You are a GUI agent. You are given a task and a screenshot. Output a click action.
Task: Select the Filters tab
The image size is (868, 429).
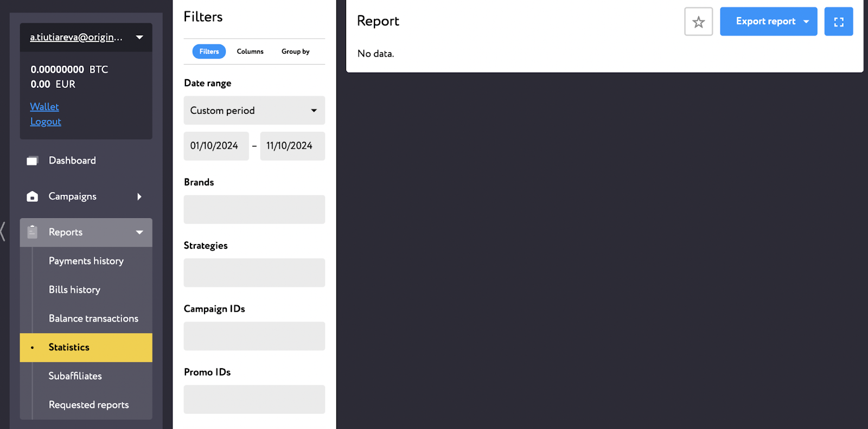coord(209,52)
